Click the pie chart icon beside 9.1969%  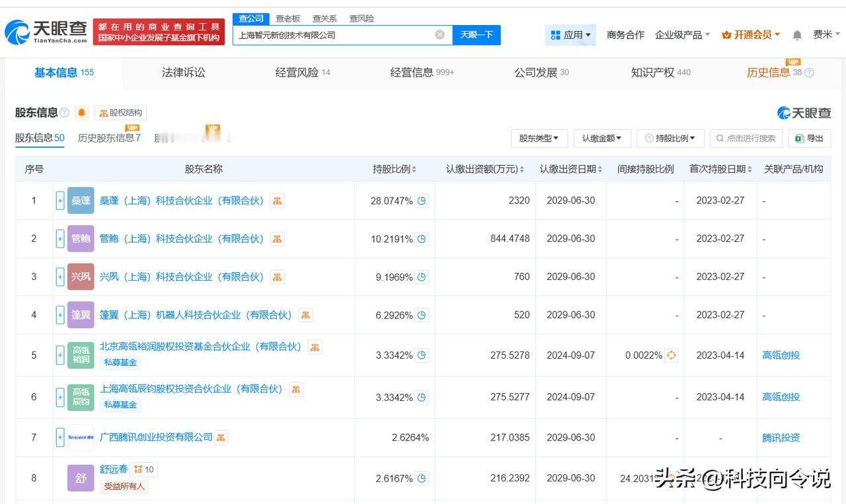tap(422, 277)
